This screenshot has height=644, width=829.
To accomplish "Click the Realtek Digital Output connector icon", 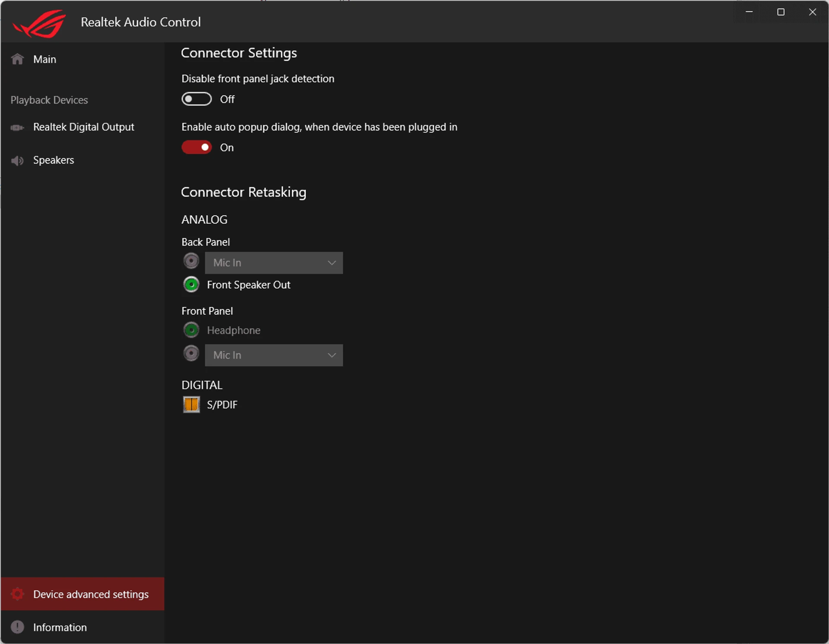I will click(17, 127).
